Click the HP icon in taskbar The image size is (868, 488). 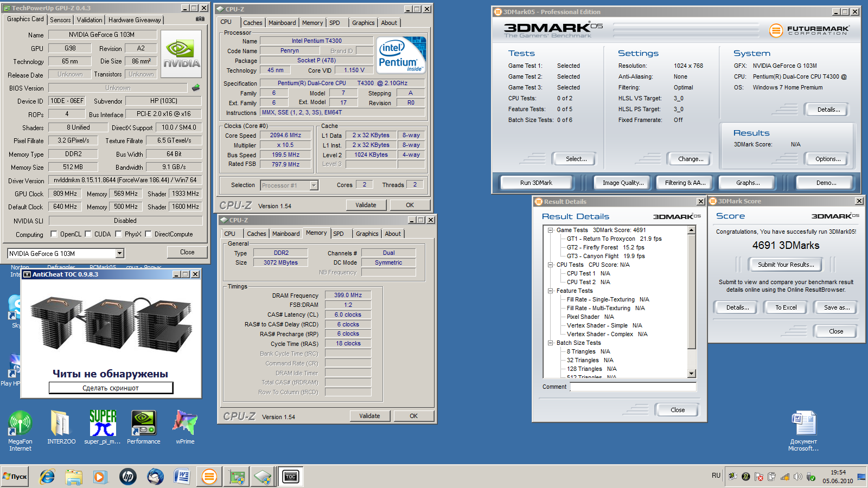(x=128, y=477)
